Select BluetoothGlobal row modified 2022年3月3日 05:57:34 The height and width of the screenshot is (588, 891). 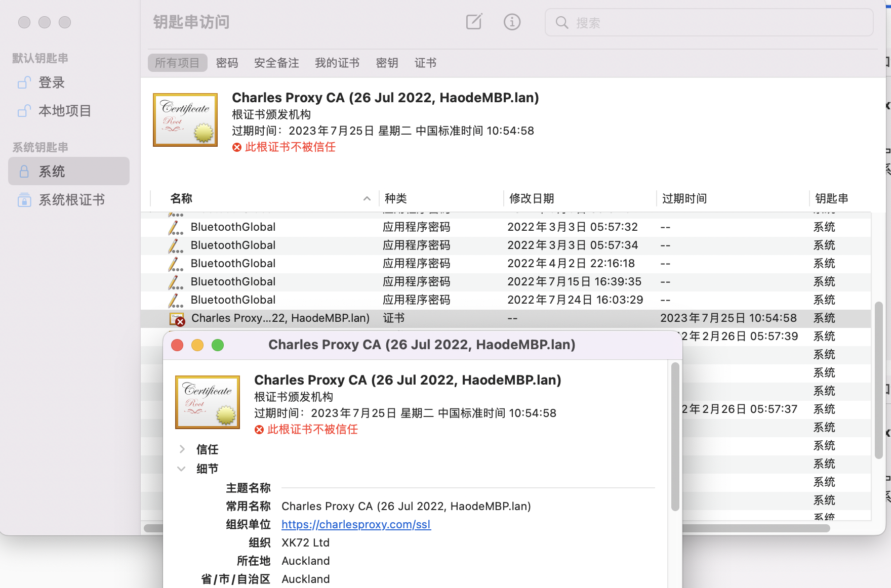tap(506, 245)
